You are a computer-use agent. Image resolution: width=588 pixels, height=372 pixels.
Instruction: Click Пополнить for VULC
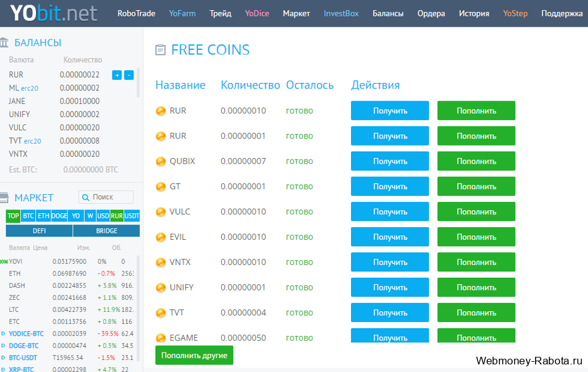[476, 212]
